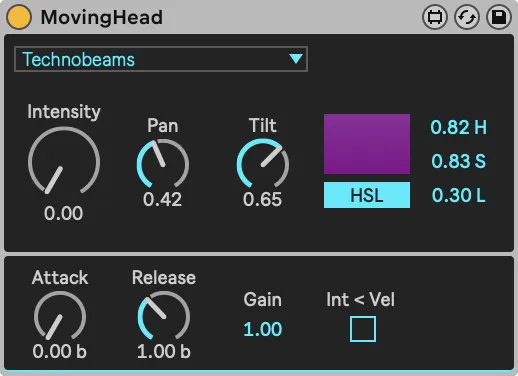Click the Int < Vel label
Image resolution: width=518 pixels, height=376 pixels.
[361, 299]
